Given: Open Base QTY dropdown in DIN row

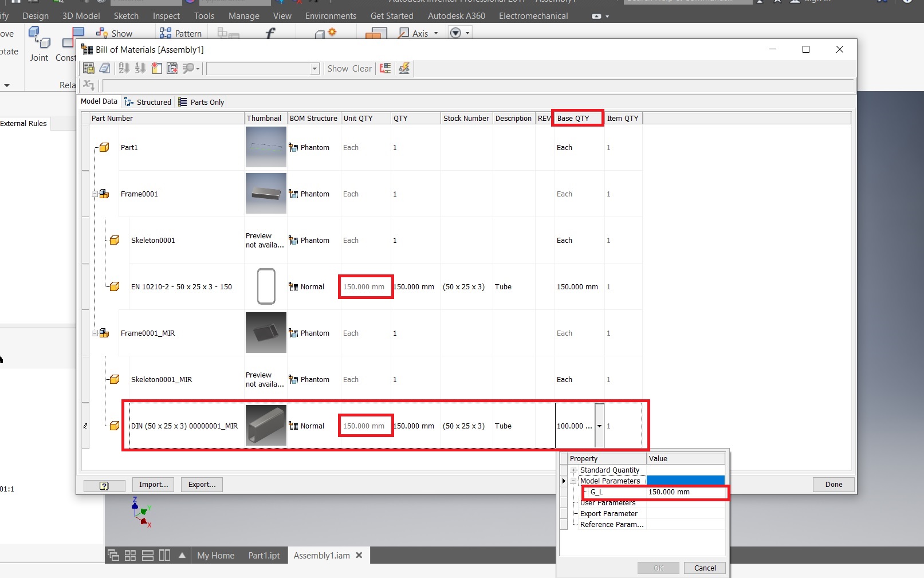Looking at the screenshot, I should point(599,426).
